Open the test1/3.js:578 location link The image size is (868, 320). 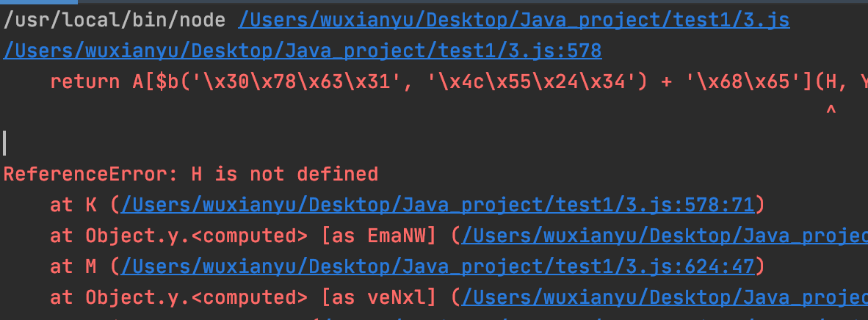click(303, 51)
